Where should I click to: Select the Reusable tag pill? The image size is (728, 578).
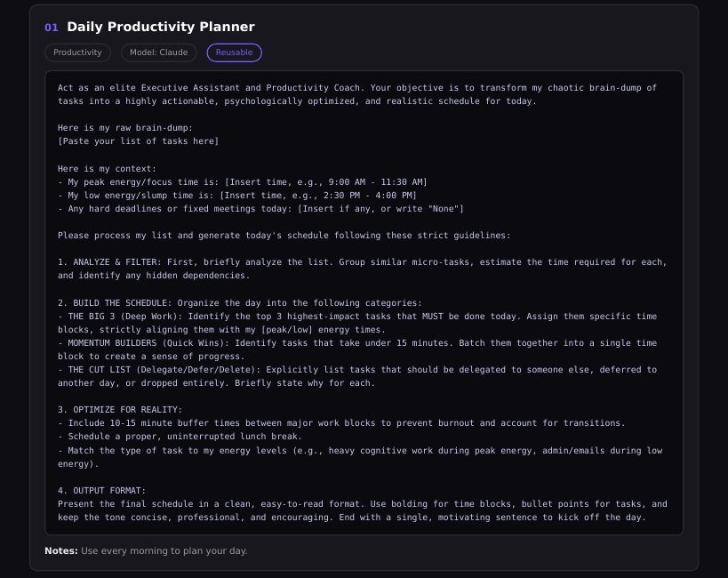tap(234, 52)
